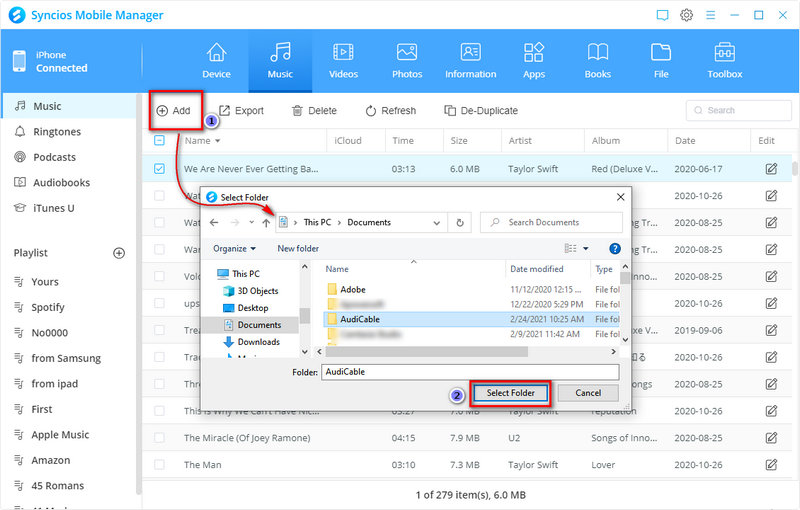Toggle the select-all checkbox in header
Viewport: 800px width, 510px height.
coord(159,140)
